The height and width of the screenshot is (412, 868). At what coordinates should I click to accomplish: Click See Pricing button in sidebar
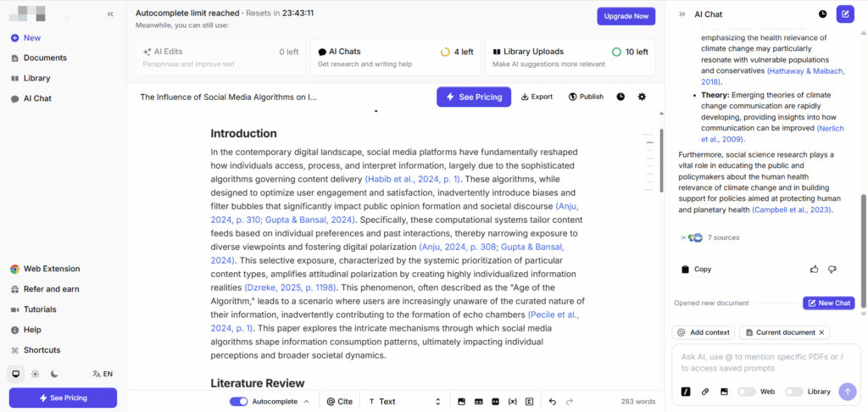click(x=63, y=398)
